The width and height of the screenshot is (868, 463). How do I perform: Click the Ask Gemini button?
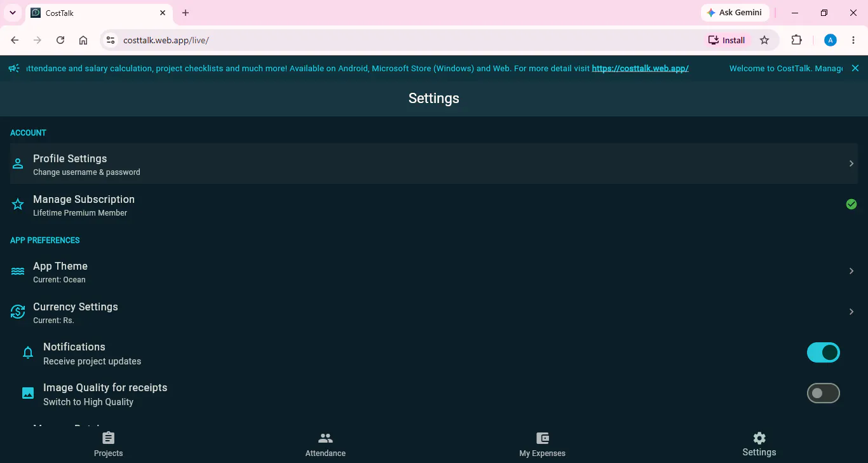(735, 13)
